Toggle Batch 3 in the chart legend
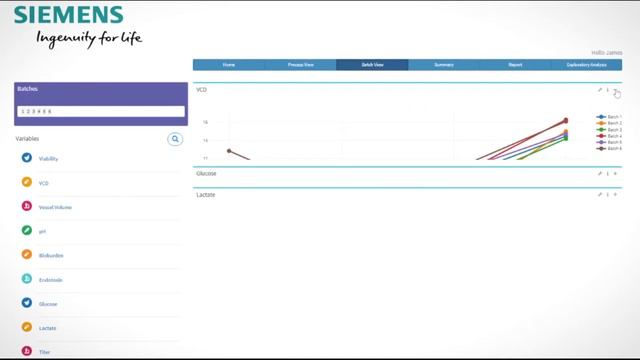 609,130
